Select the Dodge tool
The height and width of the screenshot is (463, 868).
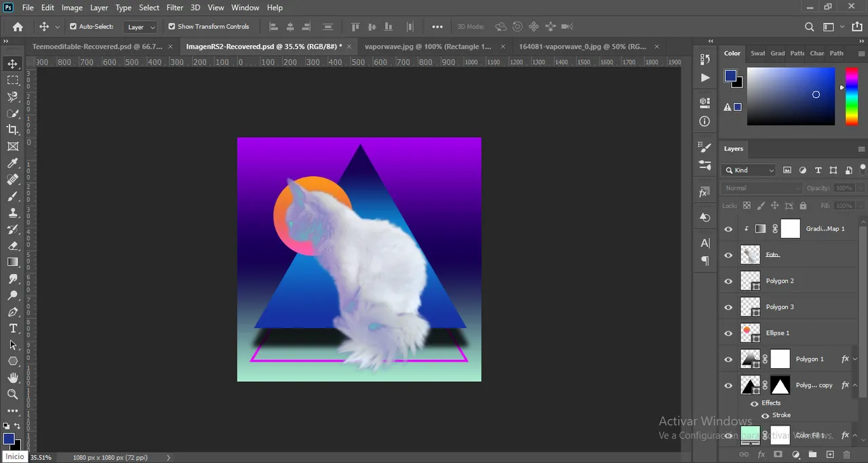[x=13, y=296]
